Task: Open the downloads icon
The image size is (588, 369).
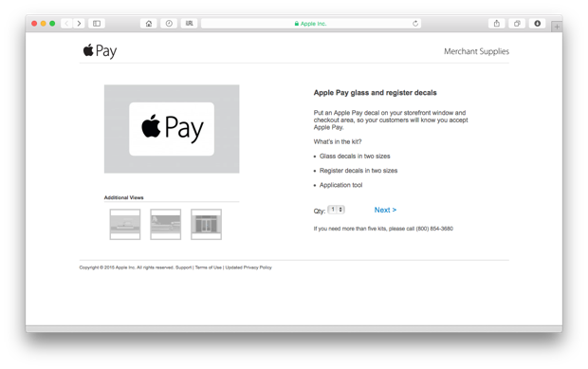Action: click(537, 24)
